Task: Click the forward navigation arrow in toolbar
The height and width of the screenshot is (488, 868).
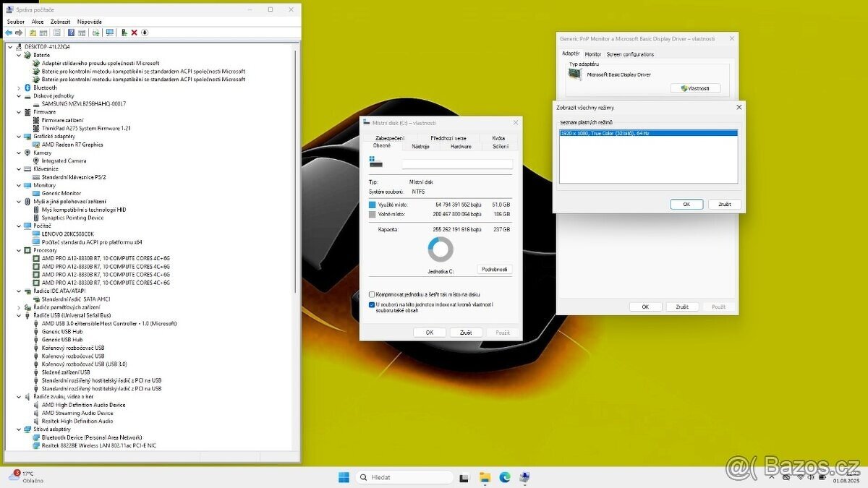Action: [18, 33]
